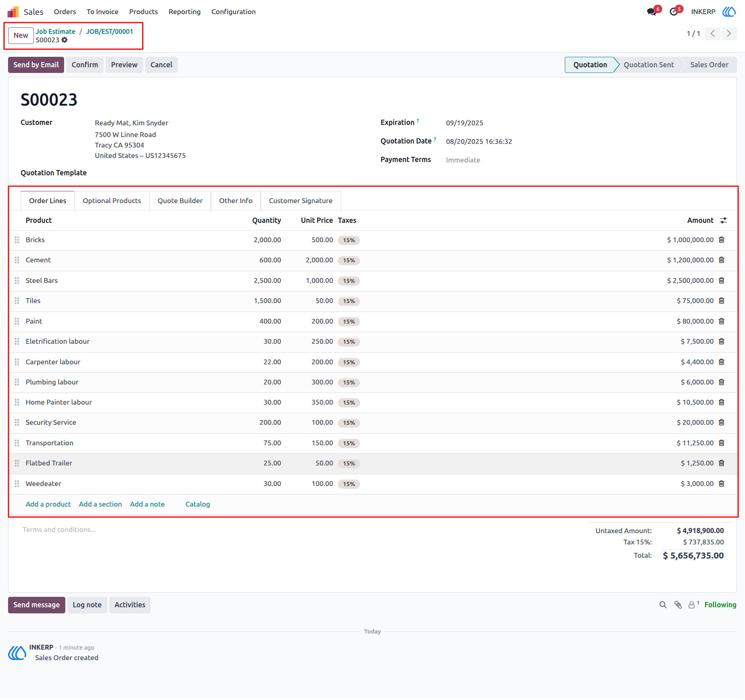The image size is (745, 700).
Task: Delete the Bricks order line
Action: (722, 240)
